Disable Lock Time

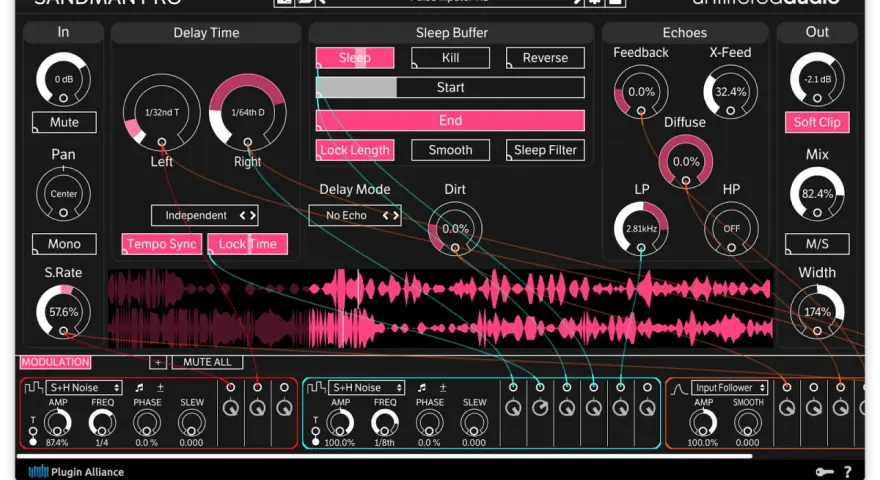(x=248, y=244)
